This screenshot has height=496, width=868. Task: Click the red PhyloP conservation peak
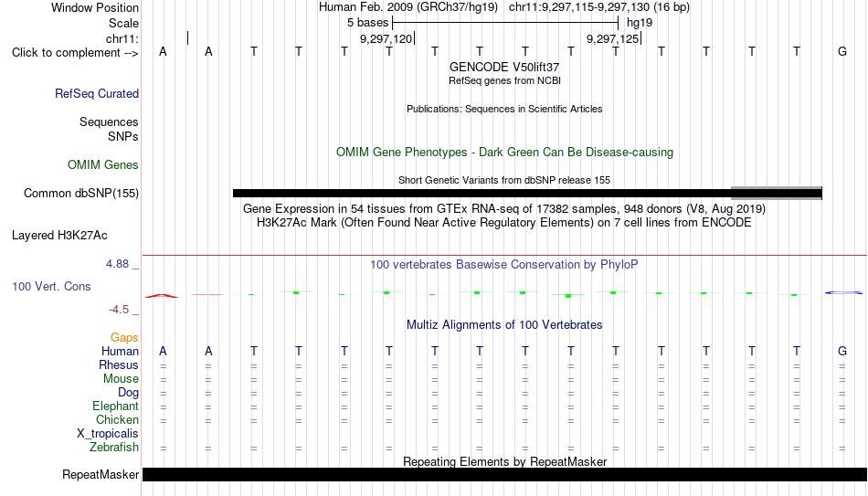click(162, 296)
